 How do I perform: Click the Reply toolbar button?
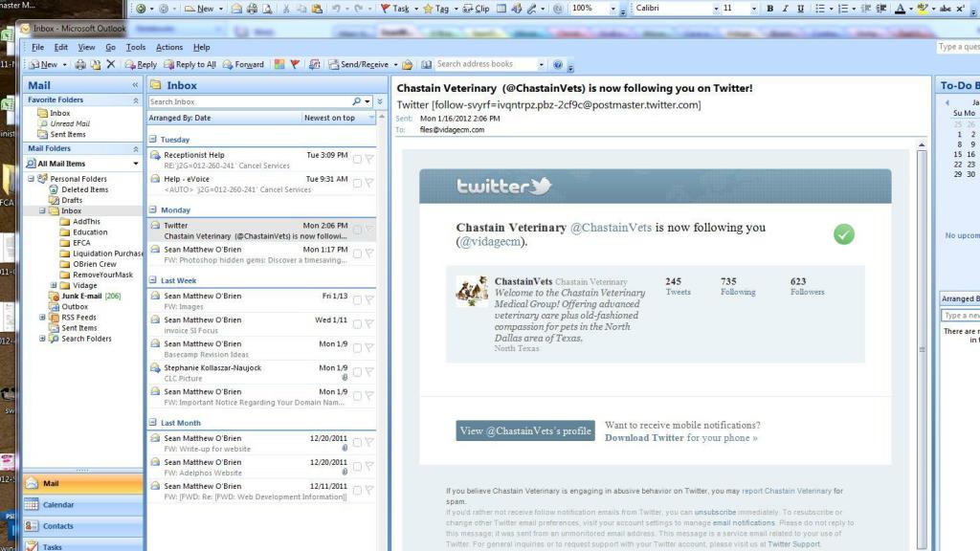tap(141, 64)
